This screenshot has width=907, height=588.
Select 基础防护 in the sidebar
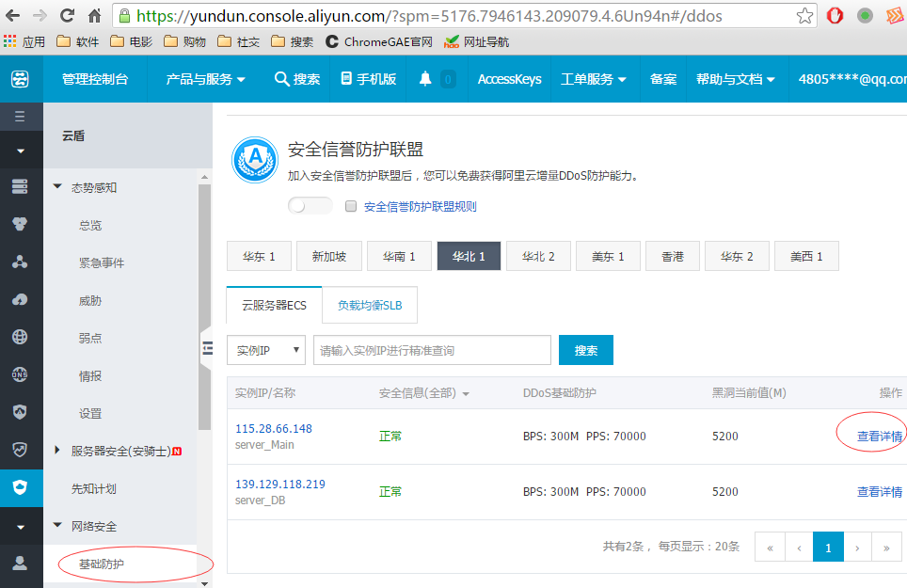pos(102,564)
